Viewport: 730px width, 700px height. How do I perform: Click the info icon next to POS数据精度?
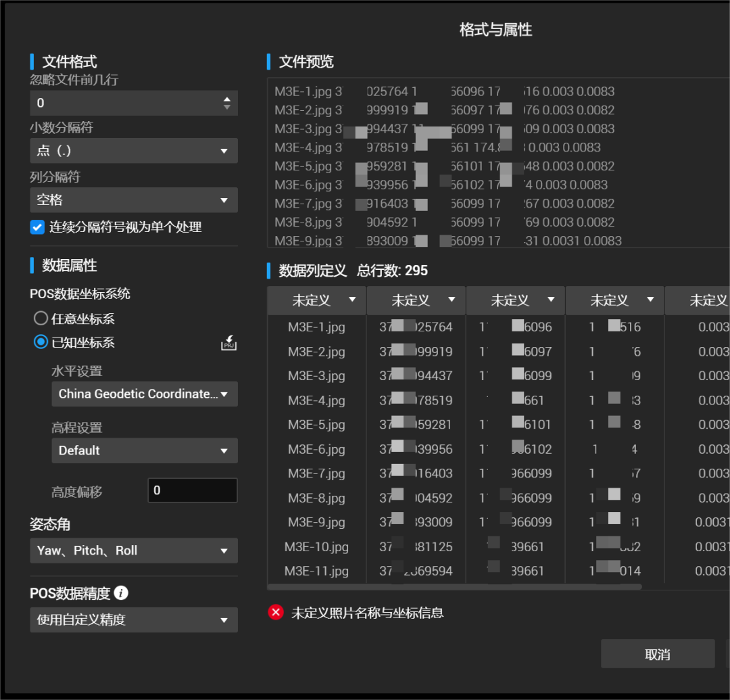(x=121, y=593)
